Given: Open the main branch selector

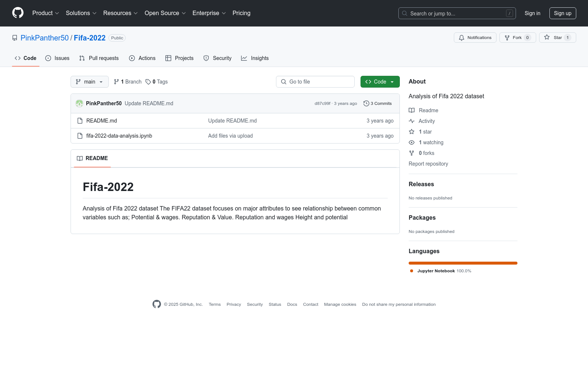Looking at the screenshot, I should coord(90,82).
